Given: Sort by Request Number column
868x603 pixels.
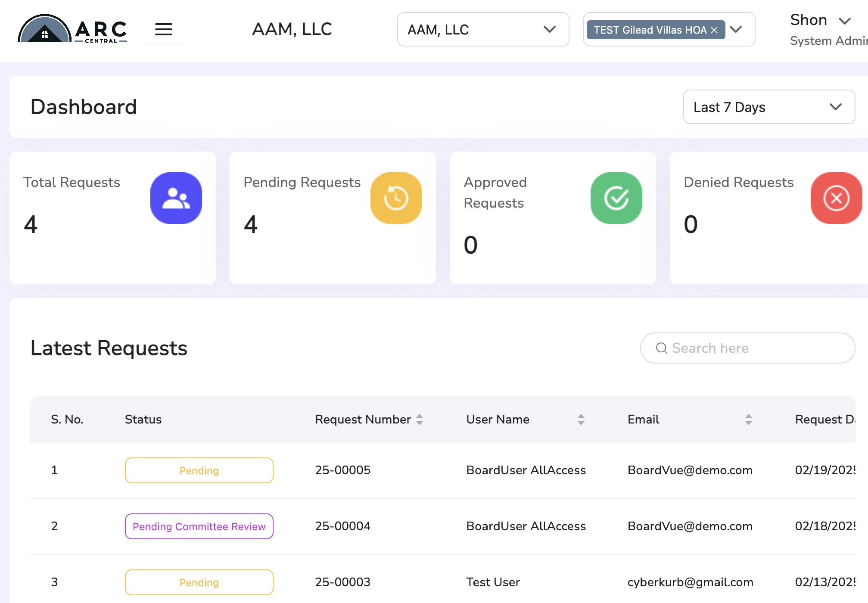Looking at the screenshot, I should 420,420.
